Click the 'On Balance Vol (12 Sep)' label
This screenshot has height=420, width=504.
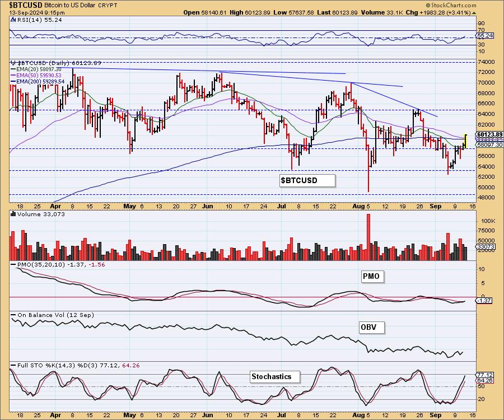tap(55, 315)
